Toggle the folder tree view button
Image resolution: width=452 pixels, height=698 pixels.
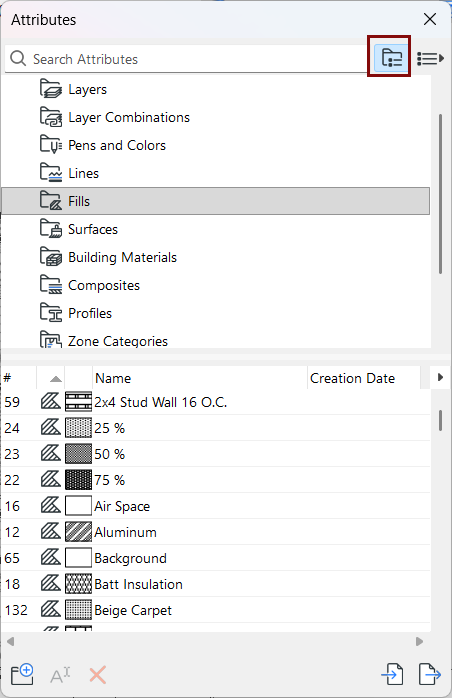(391, 58)
